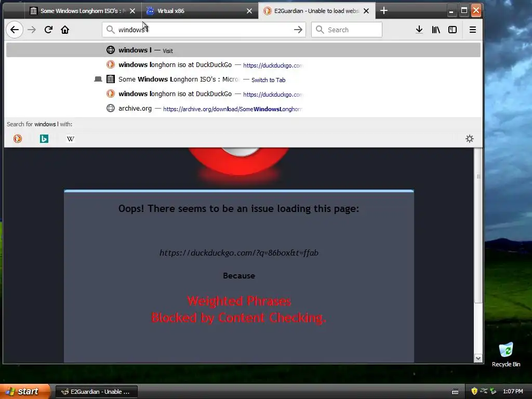532x399 pixels.
Task: Choose the Switch to Tab Longhorn ISO's suggestion
Action: click(243, 79)
